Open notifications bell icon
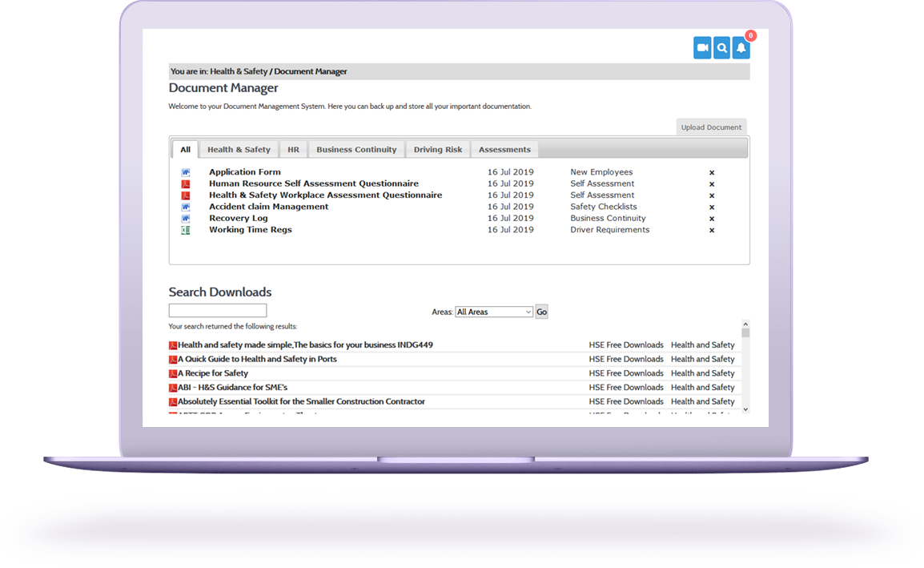 741,48
